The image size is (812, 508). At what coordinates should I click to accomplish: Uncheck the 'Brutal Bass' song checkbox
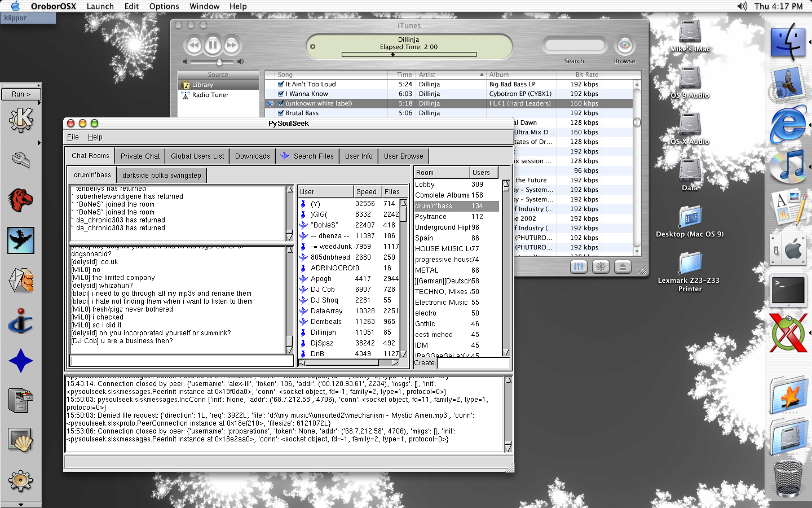(281, 113)
